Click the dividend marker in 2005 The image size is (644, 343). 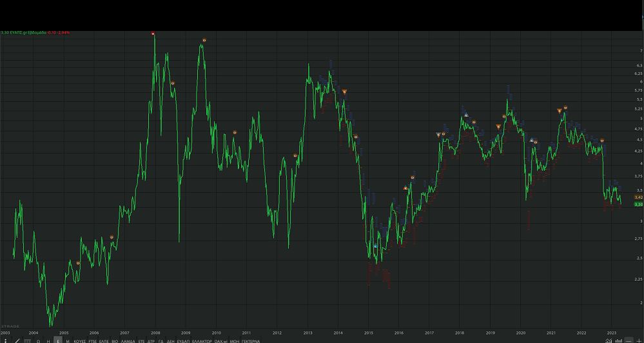click(78, 263)
